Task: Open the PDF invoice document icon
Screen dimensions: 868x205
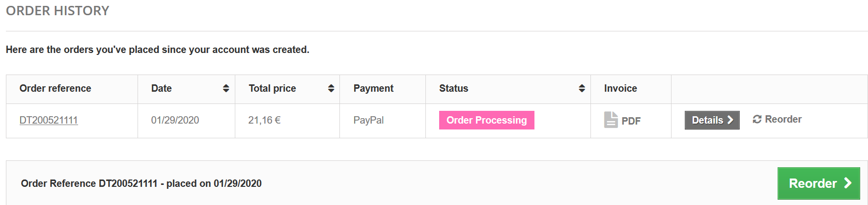Action: point(611,120)
